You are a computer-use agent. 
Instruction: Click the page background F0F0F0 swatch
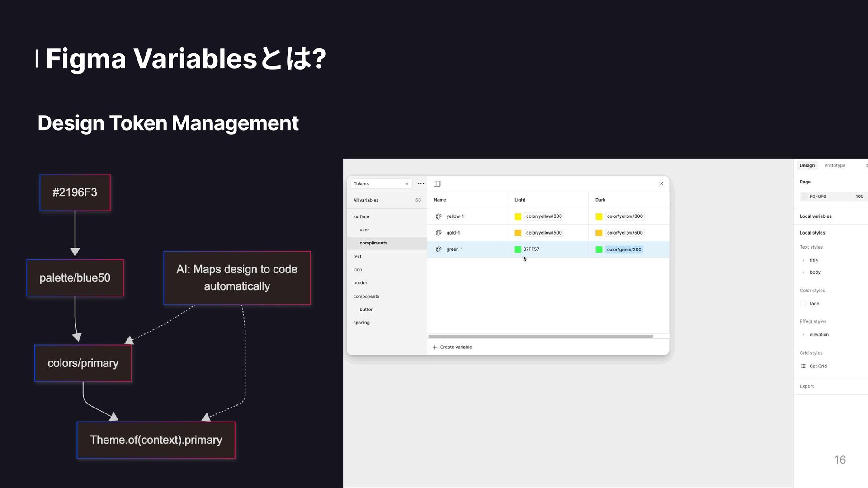(804, 197)
